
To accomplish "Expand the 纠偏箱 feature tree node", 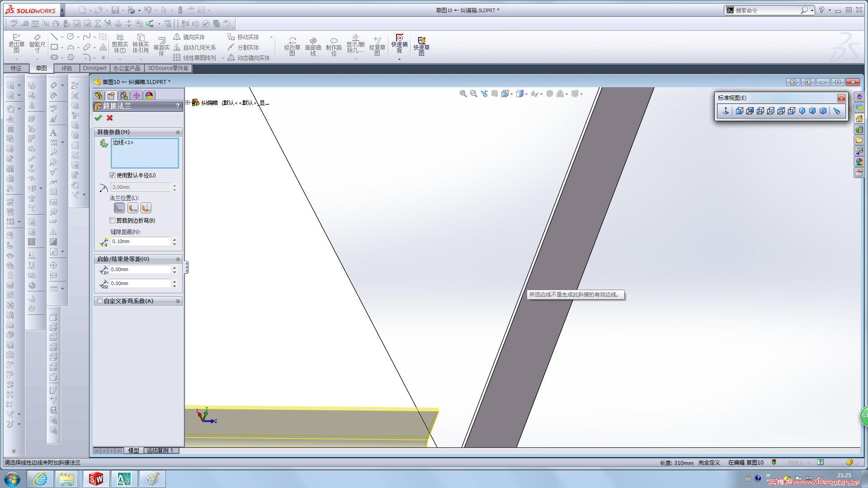I will click(x=188, y=103).
